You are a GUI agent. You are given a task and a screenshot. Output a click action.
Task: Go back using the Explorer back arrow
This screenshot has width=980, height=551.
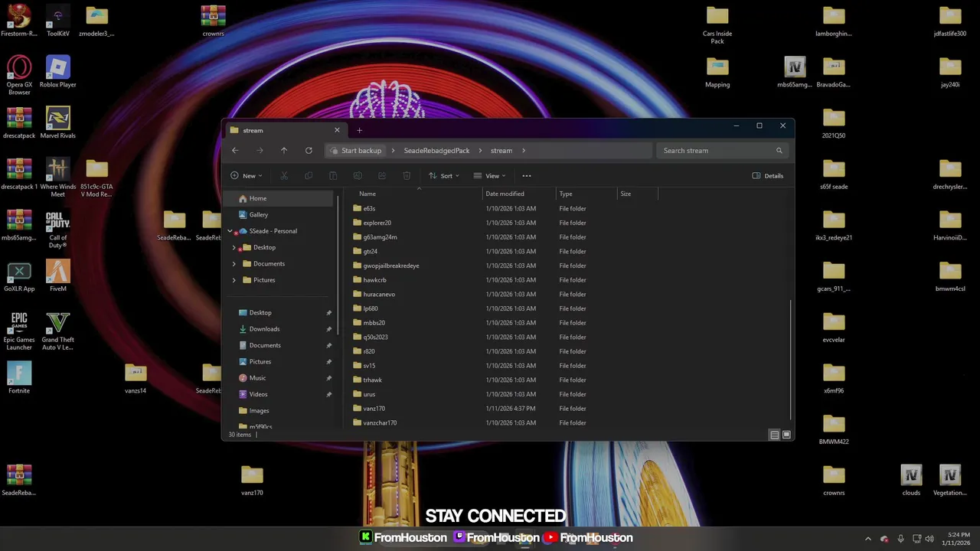pyautogui.click(x=235, y=151)
